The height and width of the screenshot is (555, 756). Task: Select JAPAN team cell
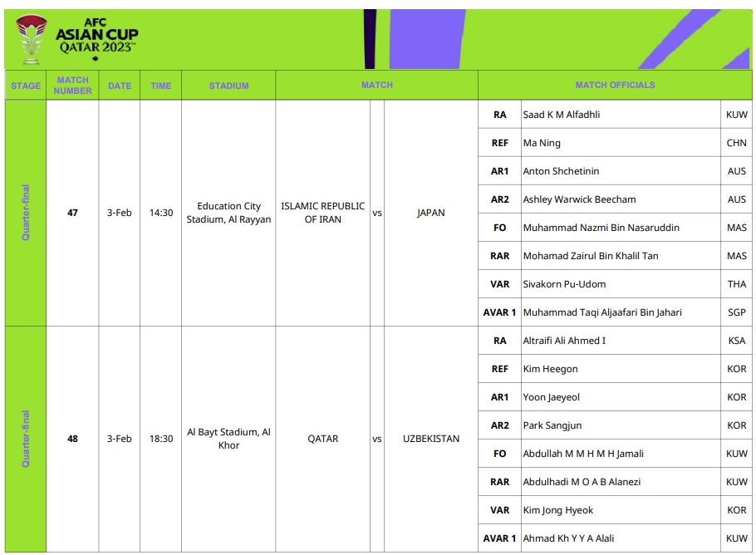pos(431,213)
